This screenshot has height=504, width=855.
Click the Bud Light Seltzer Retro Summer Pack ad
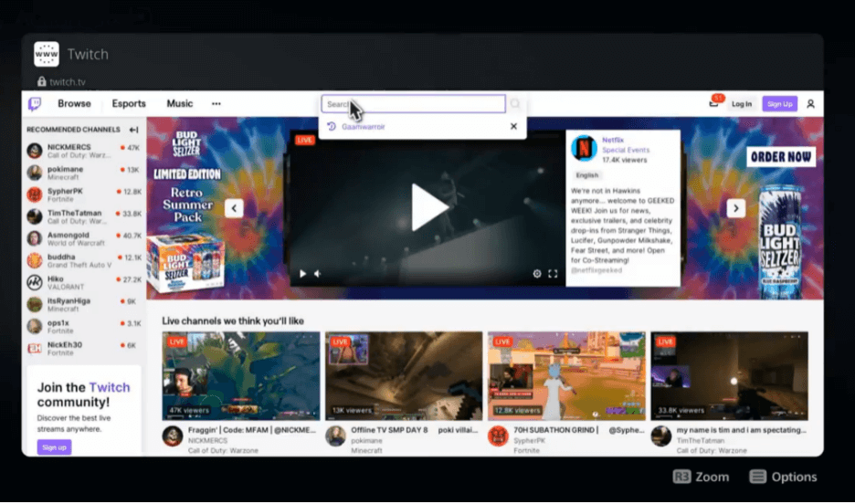[x=187, y=210]
